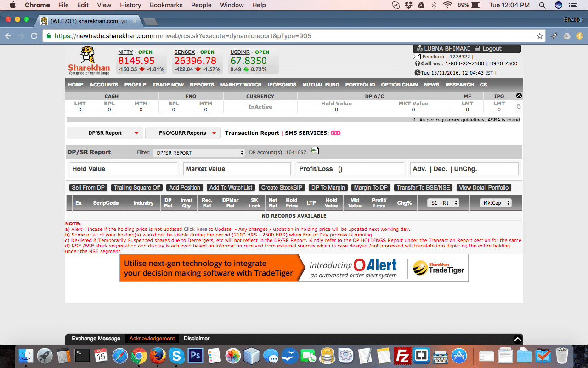Open the MARKET WATCH menu
Image resolution: width=588 pixels, height=368 pixels.
click(x=241, y=85)
